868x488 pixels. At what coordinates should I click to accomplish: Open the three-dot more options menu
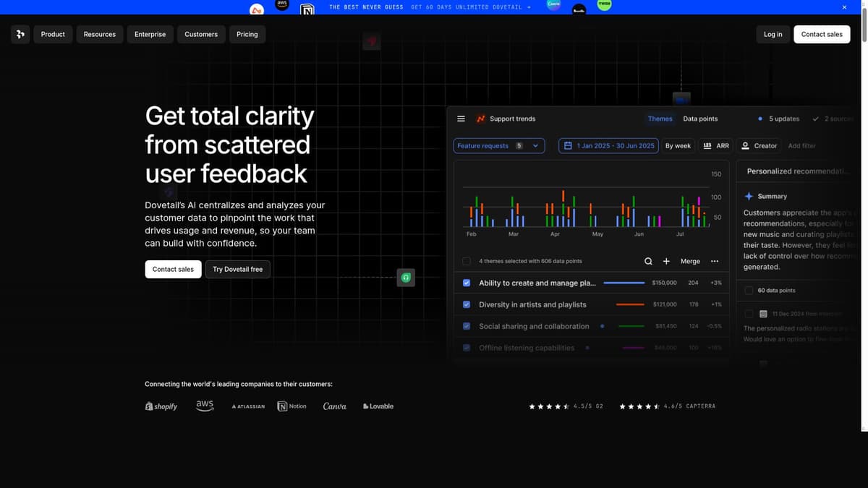(715, 261)
